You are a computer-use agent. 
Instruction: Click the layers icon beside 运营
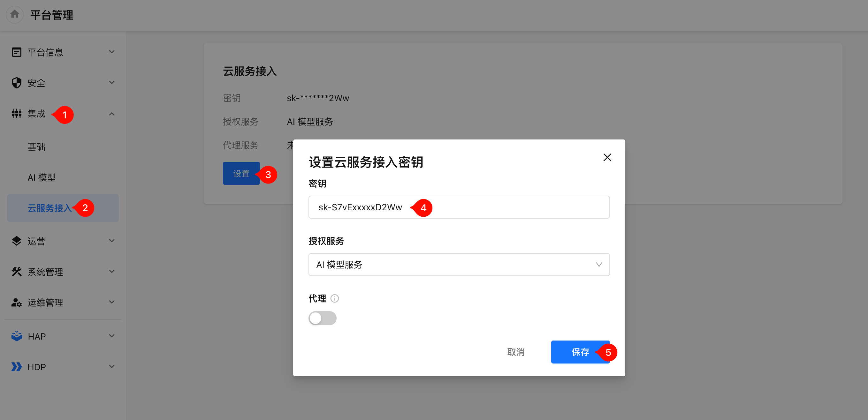point(17,241)
